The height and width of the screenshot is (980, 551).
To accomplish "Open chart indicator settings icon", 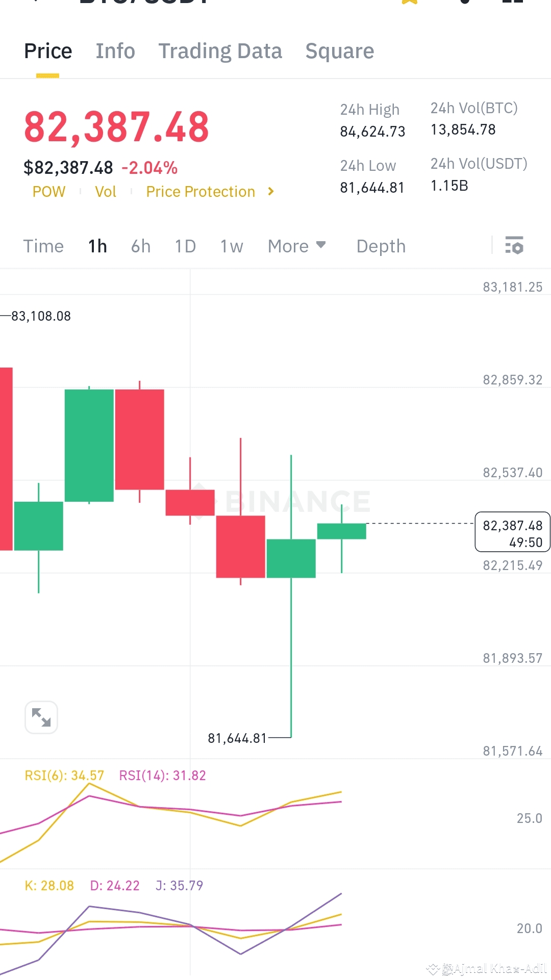I will tap(514, 245).
